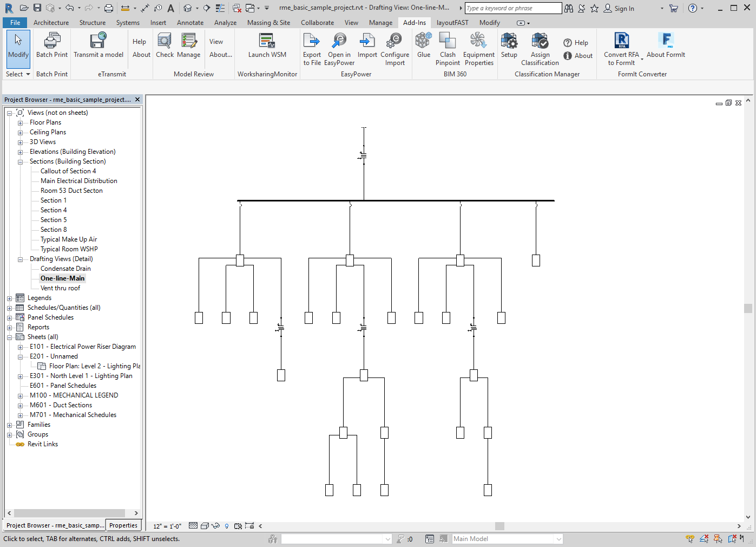Open the view scale 12" = 1'-0" selector
Viewport: 756px width, 547px height.
tap(167, 526)
